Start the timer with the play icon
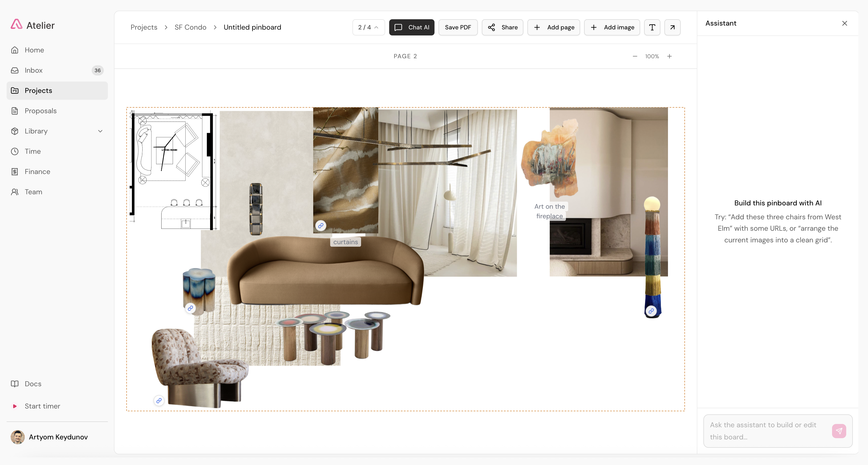 [x=14, y=406]
